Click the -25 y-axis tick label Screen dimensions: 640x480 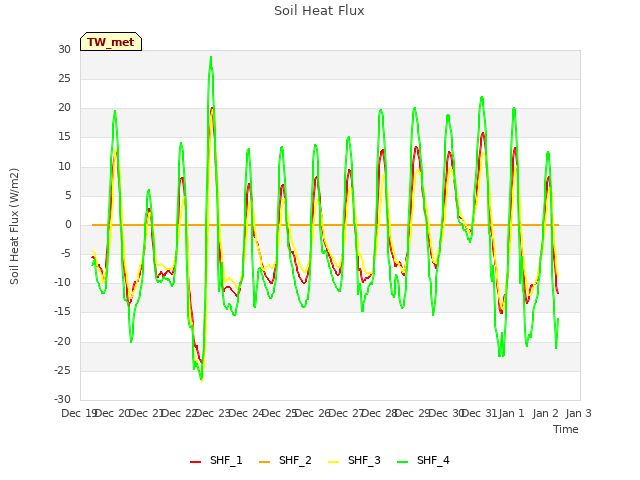[62, 370]
